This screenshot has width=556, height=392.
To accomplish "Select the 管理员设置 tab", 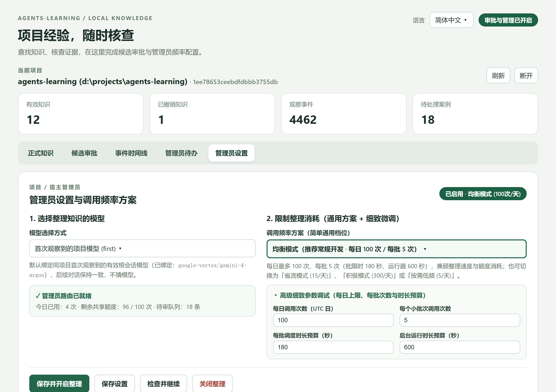I will coord(232,153).
